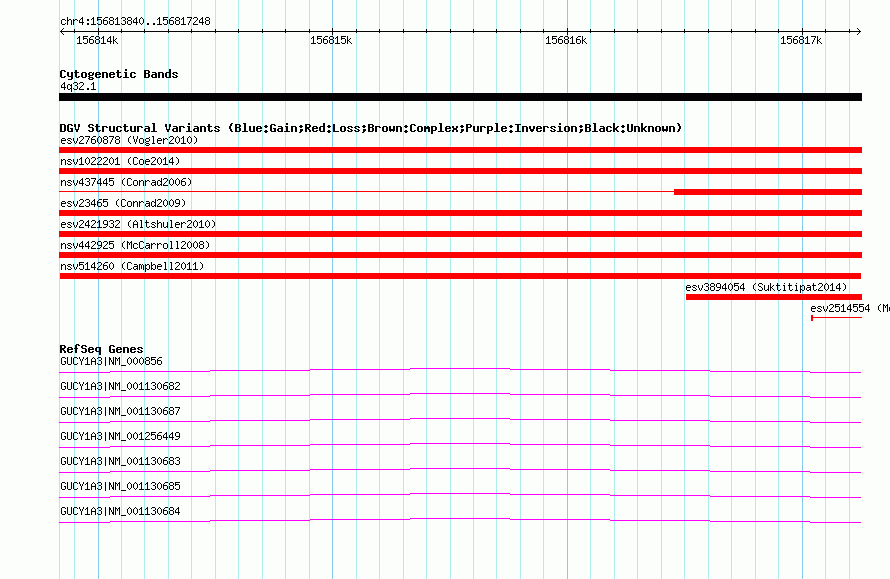Click the magenta line of NM_001130685
The height and width of the screenshot is (579, 890).
460,496
